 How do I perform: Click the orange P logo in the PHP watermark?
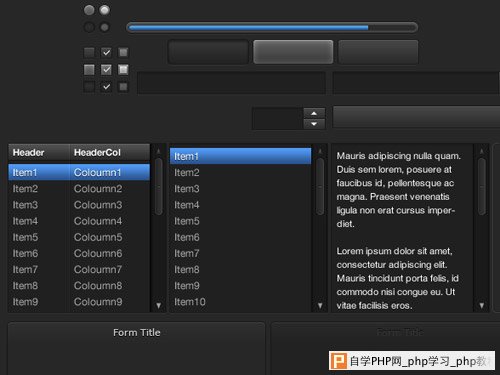339,361
